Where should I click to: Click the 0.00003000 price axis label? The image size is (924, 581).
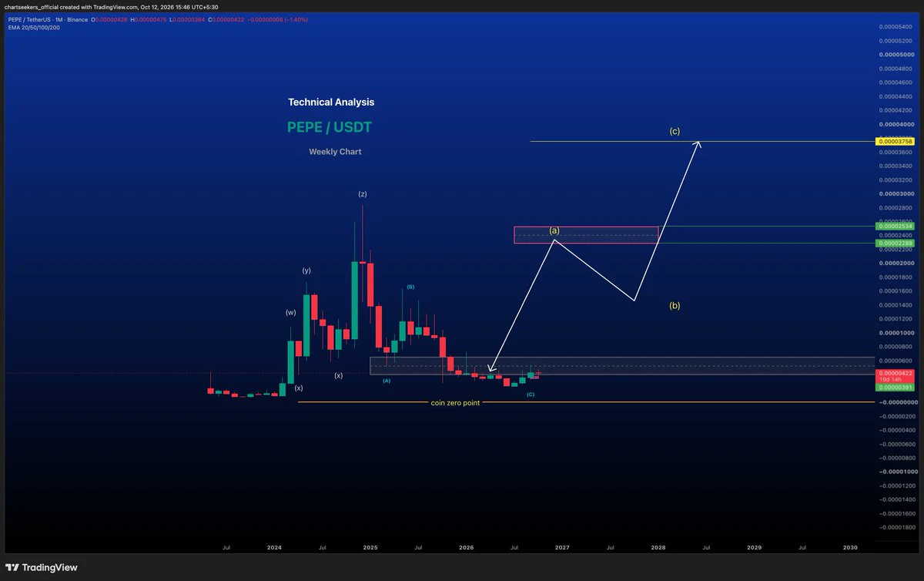coord(898,193)
